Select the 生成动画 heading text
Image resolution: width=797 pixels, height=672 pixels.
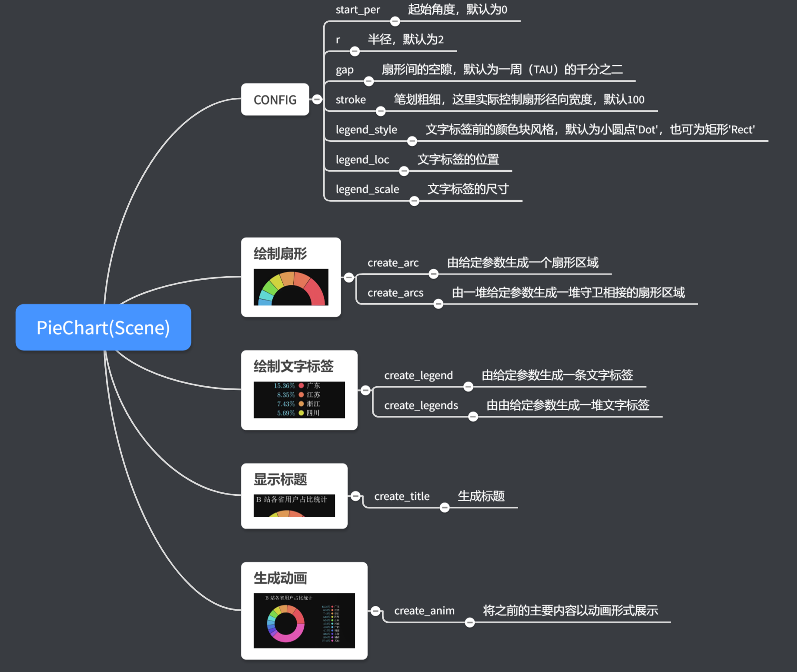280,578
